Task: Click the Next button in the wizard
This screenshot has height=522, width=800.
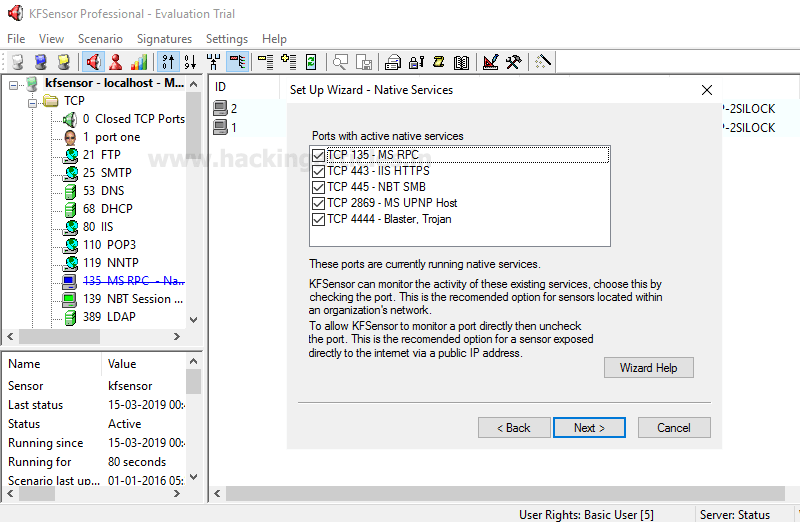Action: (589, 428)
